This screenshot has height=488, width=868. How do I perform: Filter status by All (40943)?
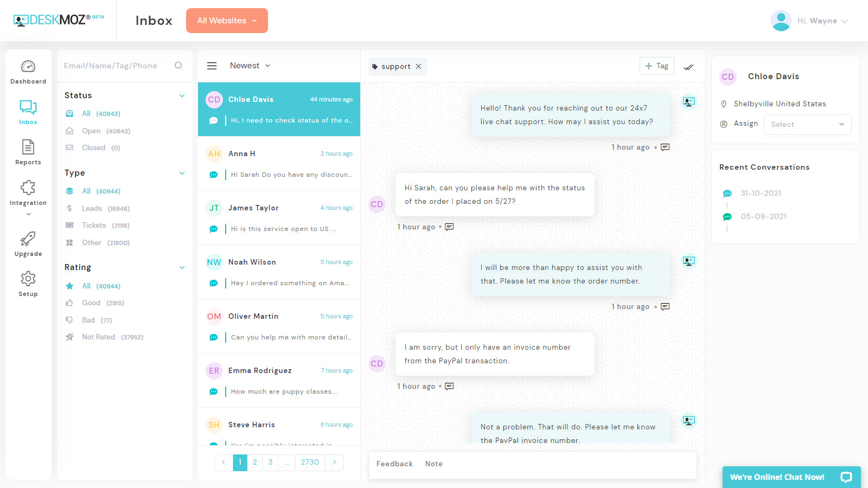[x=101, y=114]
